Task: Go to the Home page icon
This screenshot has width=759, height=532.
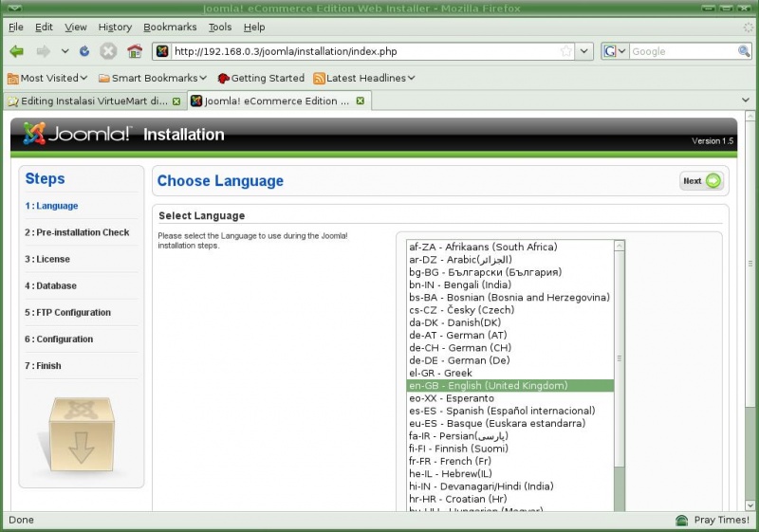Action: (x=134, y=51)
